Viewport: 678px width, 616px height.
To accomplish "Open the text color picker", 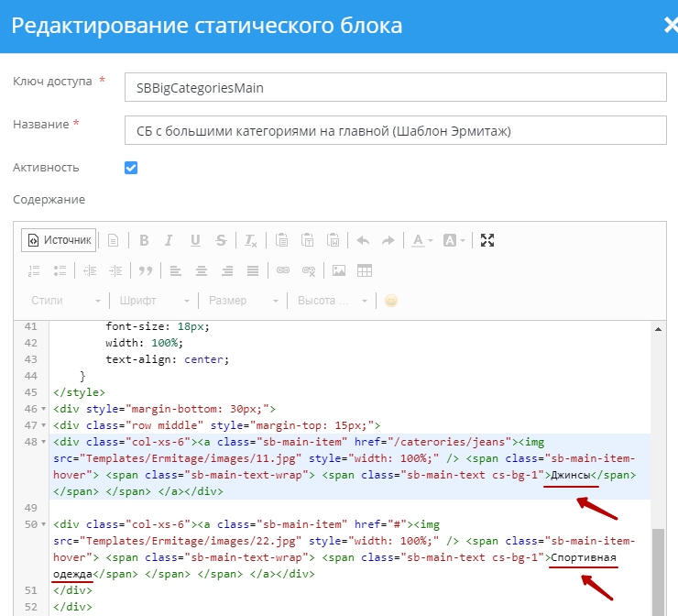I will [421, 240].
